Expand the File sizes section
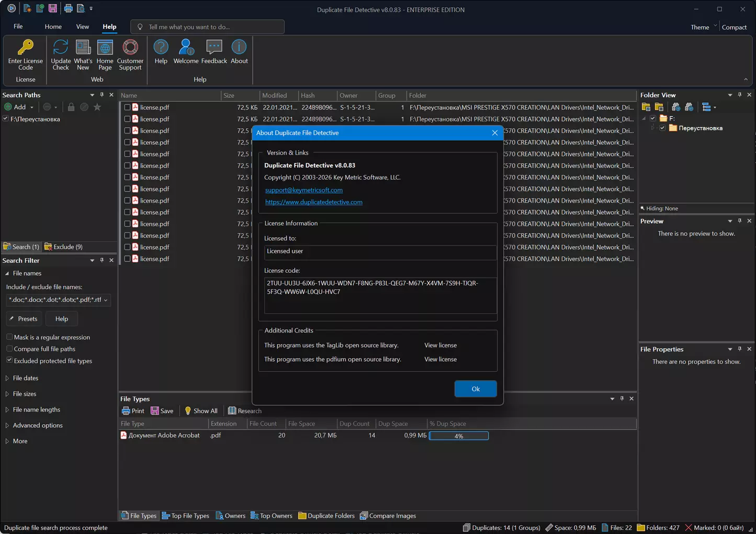The image size is (756, 534). [7, 394]
